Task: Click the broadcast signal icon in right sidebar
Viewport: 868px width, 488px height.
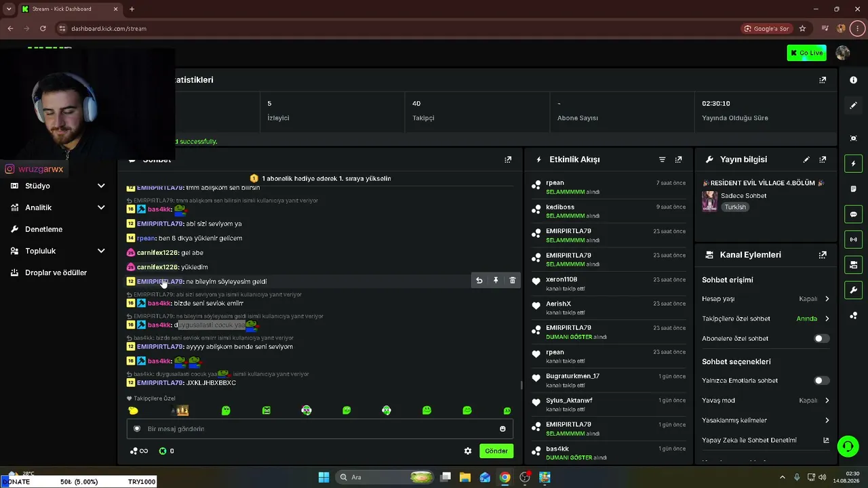Action: point(853,239)
